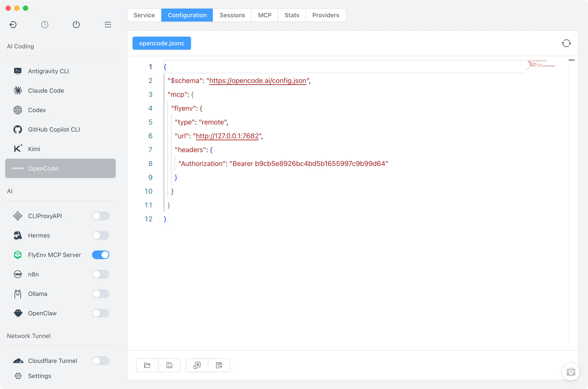Click the "headers" key in the editor
588x389 pixels.
[x=191, y=150]
